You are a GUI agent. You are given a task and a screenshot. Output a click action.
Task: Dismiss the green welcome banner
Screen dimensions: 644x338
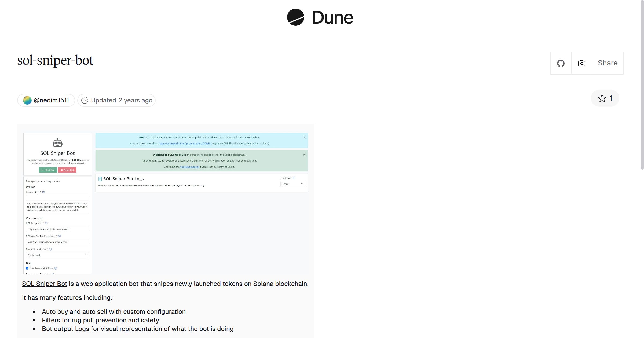(304, 155)
